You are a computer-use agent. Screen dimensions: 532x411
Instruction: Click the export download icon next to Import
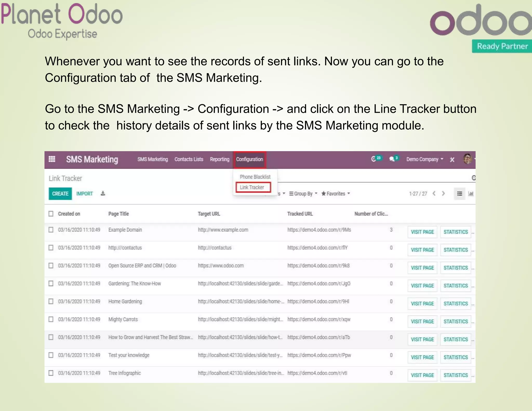coord(103,193)
